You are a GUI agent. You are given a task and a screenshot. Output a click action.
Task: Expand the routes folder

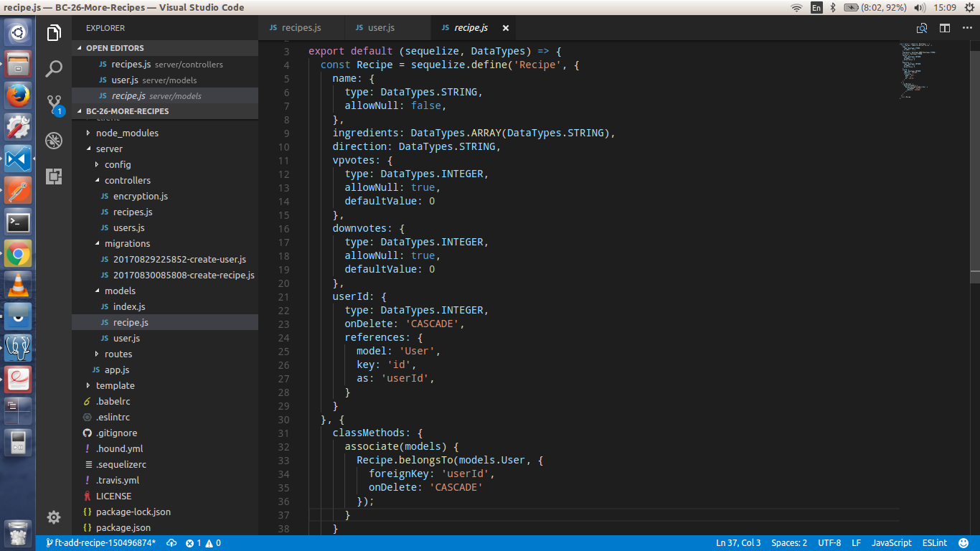pos(118,354)
